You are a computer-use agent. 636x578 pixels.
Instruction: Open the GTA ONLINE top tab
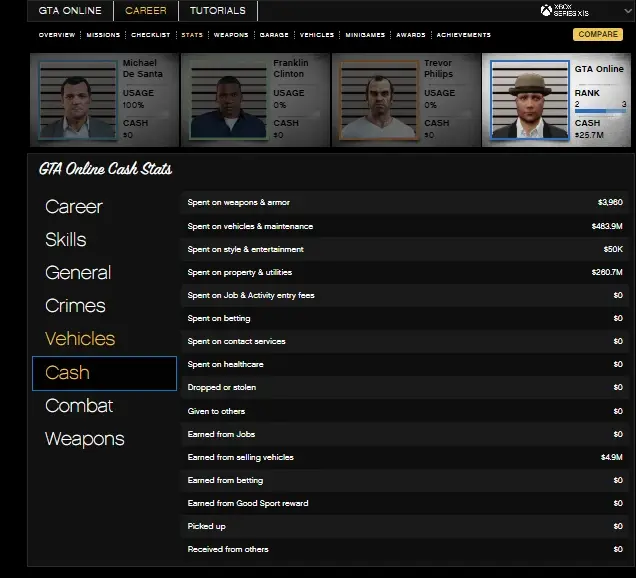coord(70,11)
